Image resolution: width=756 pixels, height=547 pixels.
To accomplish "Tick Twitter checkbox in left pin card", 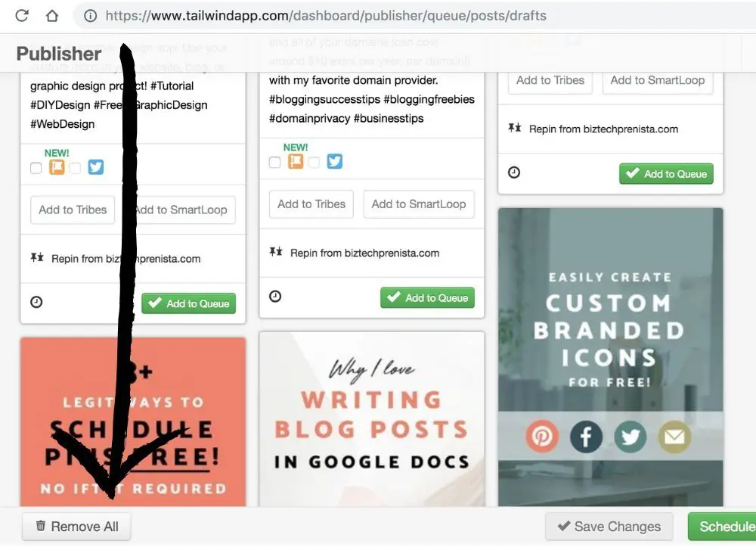I will point(75,168).
